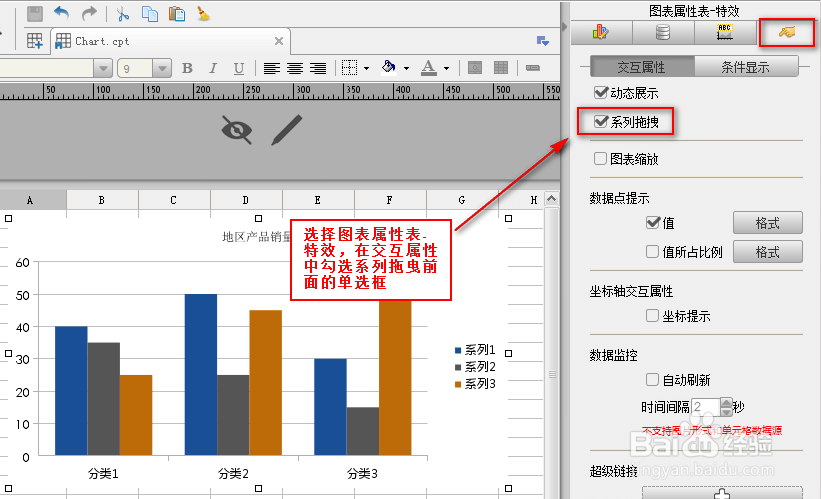Open the chart style ABC tab icon
Viewport: 821px width, 499px height.
[725, 32]
